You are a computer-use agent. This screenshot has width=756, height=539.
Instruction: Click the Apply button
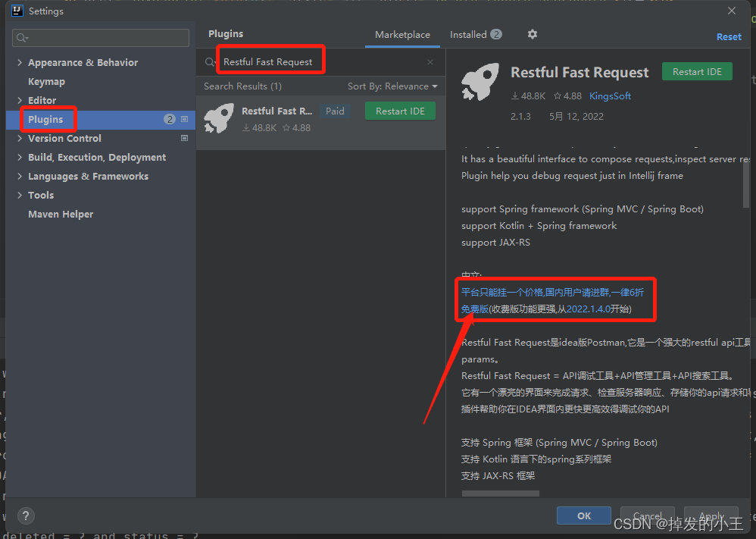click(x=711, y=515)
